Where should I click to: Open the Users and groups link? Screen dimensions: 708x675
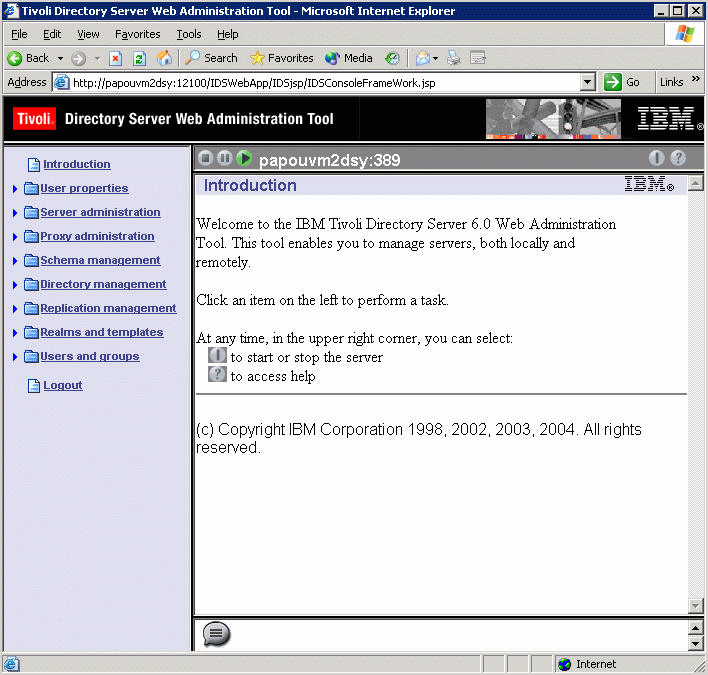coord(90,356)
